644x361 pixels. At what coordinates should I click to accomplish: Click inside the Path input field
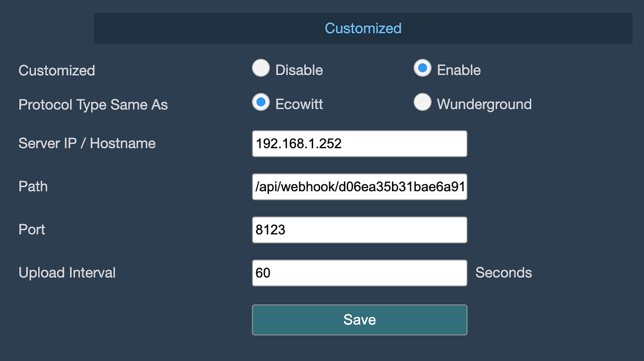[359, 187]
